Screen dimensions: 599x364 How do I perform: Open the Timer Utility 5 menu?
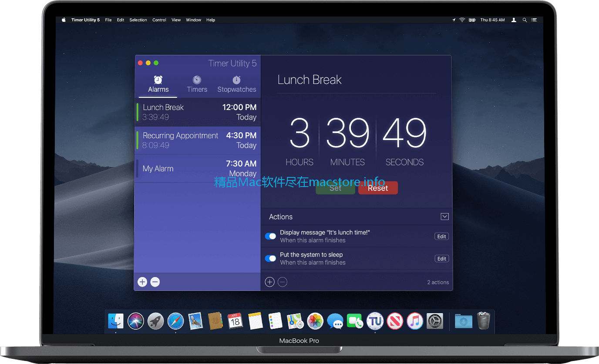(85, 20)
